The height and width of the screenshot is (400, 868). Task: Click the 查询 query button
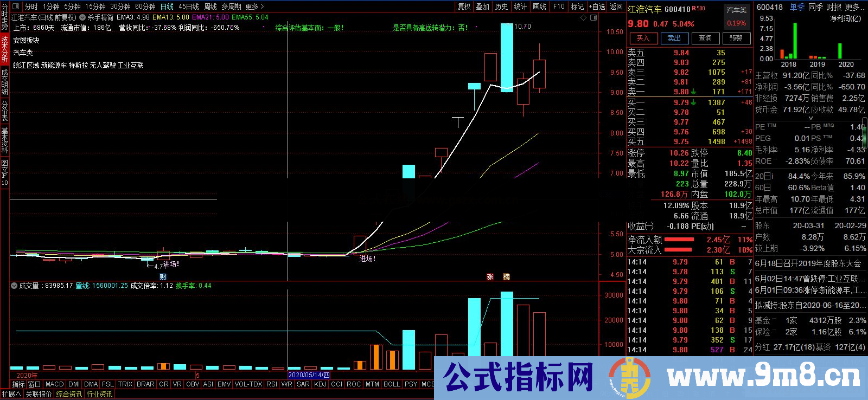tap(705, 38)
